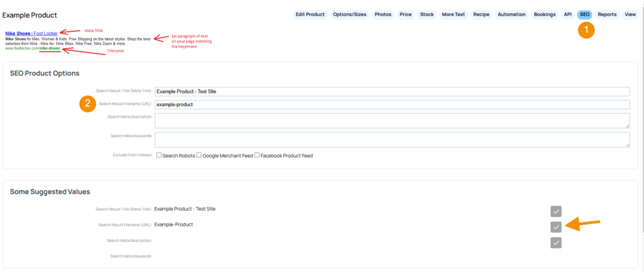Click the Nike Shoes example link

(x=31, y=33)
